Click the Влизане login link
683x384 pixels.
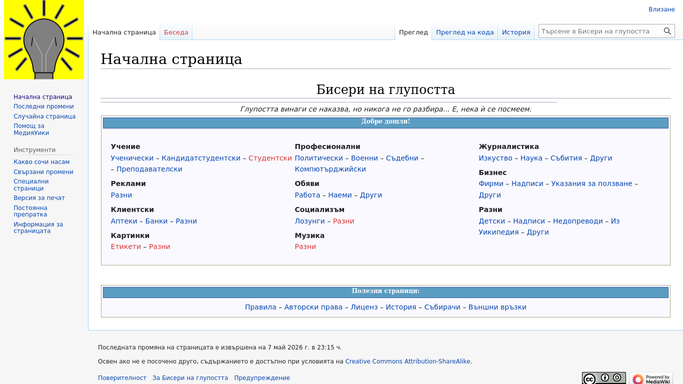coord(661,9)
